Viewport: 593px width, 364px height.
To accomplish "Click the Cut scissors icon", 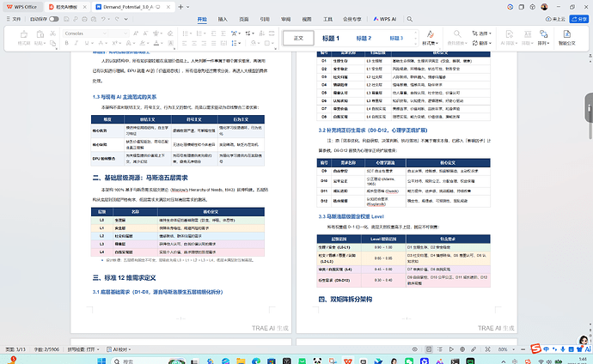I will pyautogui.click(x=53, y=33).
